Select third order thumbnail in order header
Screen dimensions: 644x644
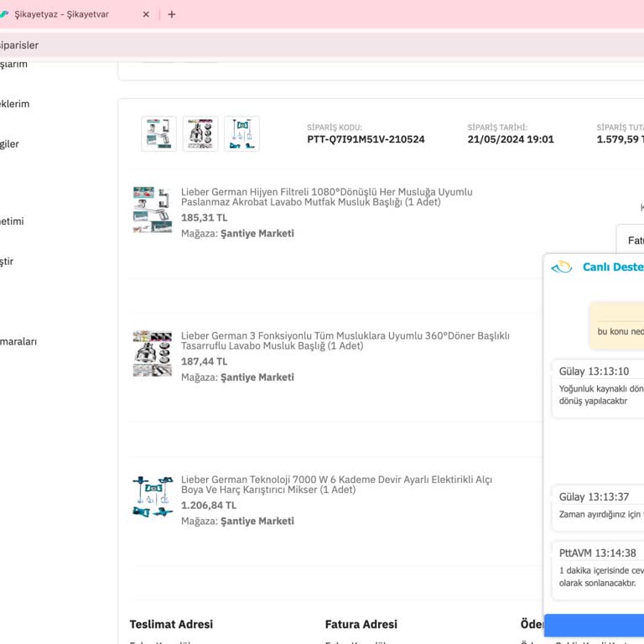click(x=241, y=133)
